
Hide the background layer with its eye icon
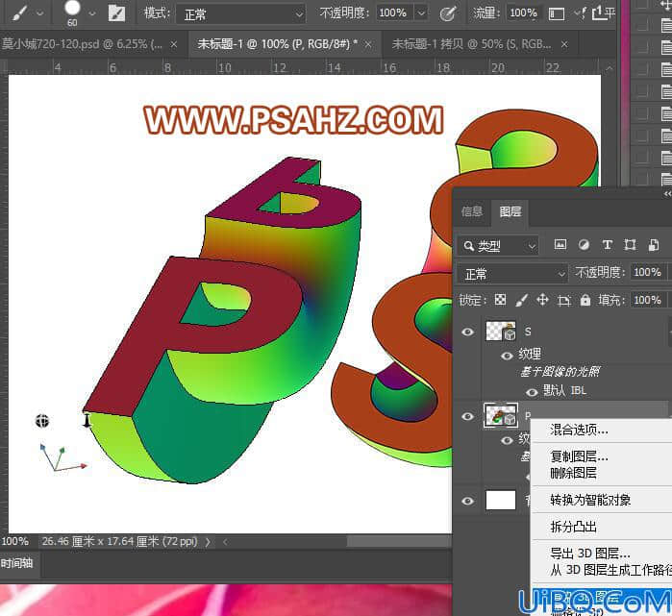click(x=467, y=501)
